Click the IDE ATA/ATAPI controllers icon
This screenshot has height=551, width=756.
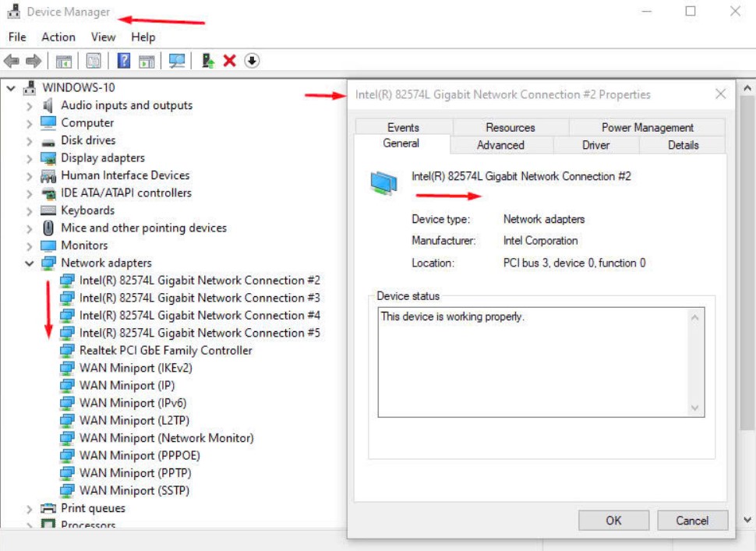[x=48, y=193]
